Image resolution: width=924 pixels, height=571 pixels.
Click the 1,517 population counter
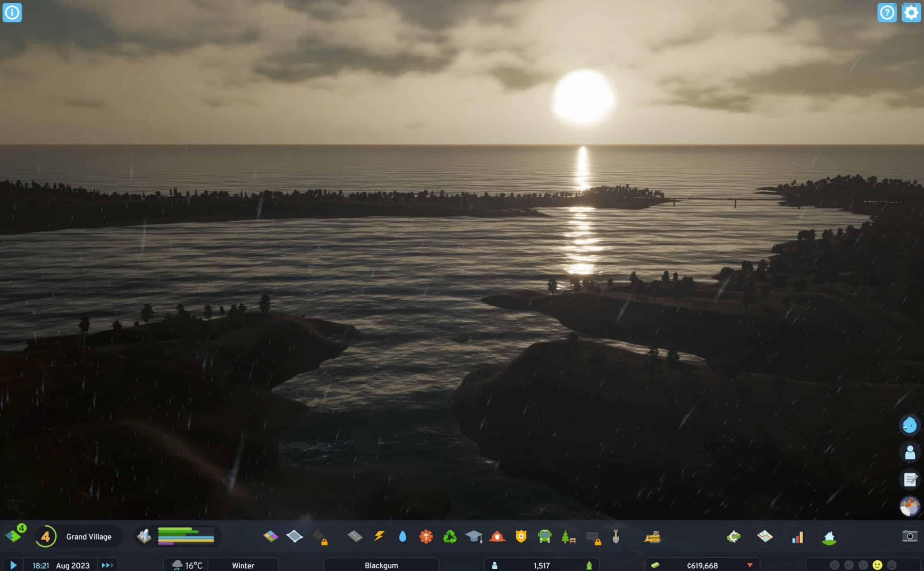[542, 565]
